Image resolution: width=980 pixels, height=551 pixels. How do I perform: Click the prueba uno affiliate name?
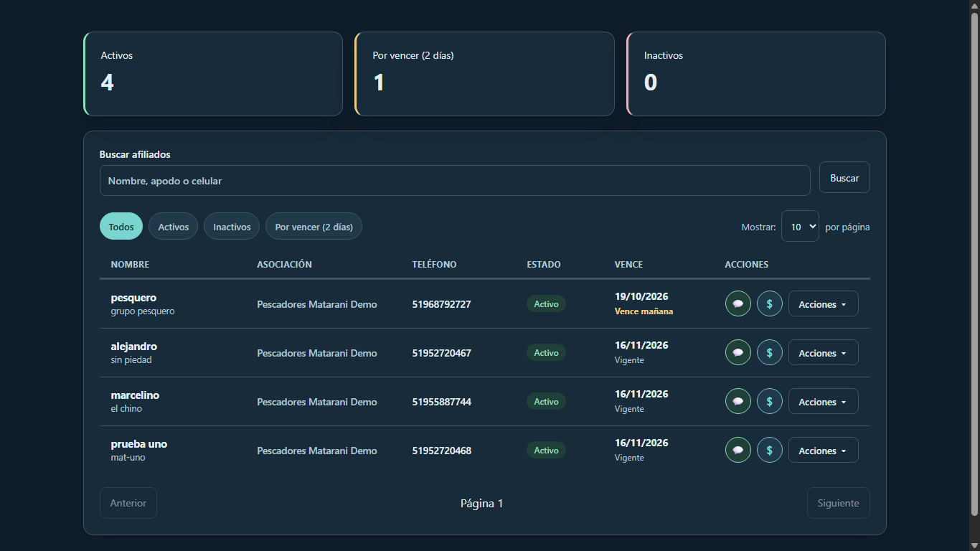pyautogui.click(x=139, y=444)
